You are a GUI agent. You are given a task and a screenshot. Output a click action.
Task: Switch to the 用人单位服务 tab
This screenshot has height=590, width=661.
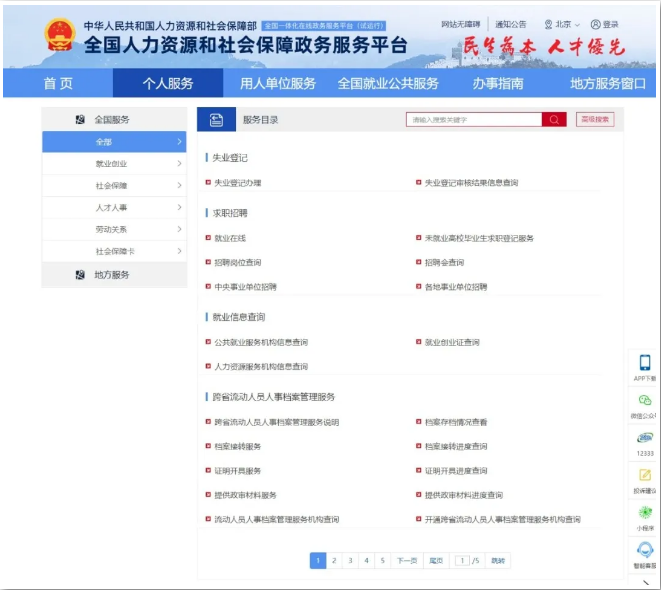coord(278,83)
